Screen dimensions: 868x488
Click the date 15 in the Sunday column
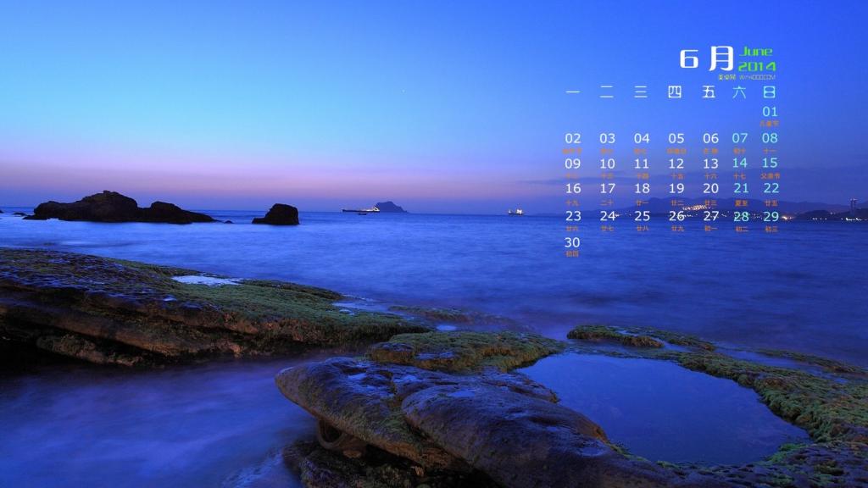(x=769, y=164)
